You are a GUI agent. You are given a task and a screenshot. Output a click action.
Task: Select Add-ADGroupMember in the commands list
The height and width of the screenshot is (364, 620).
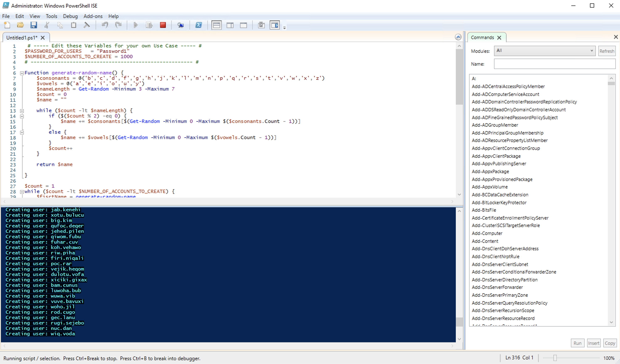pyautogui.click(x=495, y=125)
